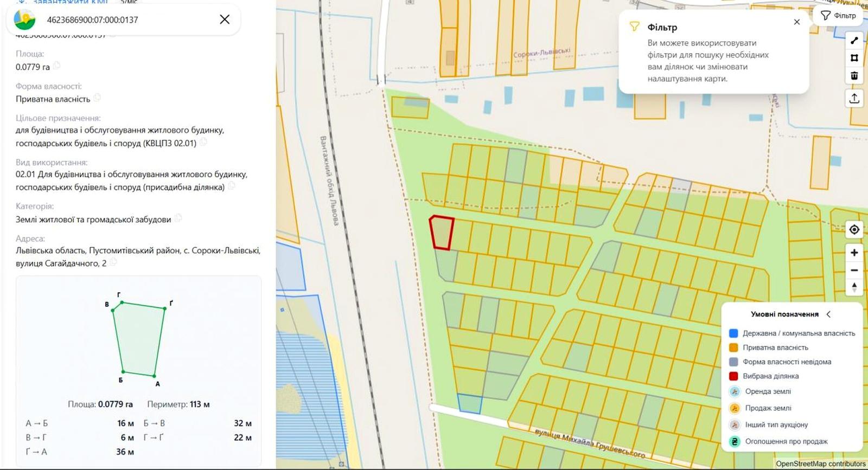
Task: Reset map orientation with compass button
Action: [854, 287]
